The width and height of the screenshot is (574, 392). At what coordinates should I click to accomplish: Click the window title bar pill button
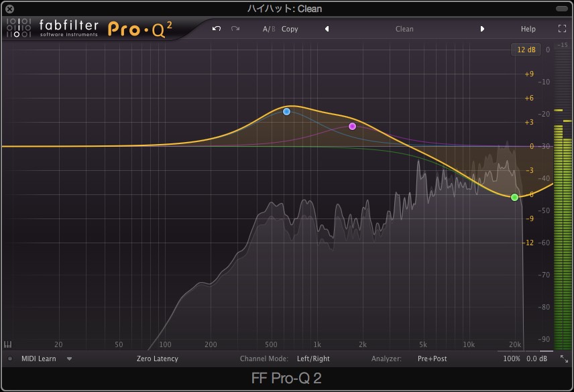[561, 9]
